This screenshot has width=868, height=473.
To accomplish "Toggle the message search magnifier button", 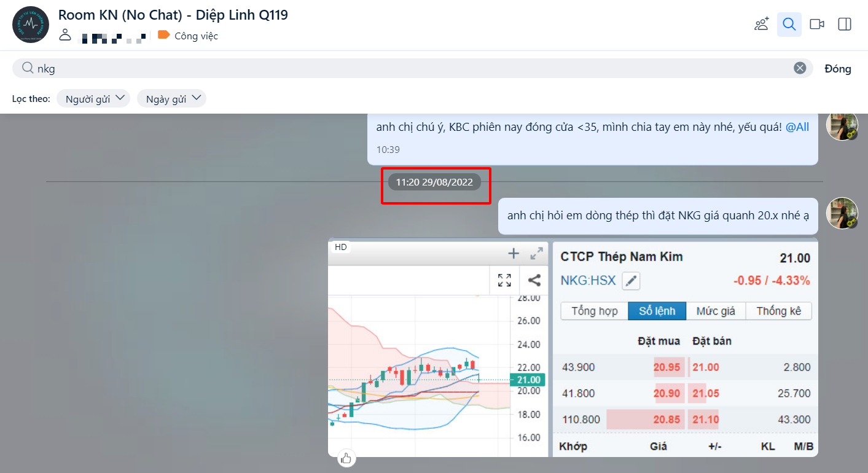I will 789,25.
